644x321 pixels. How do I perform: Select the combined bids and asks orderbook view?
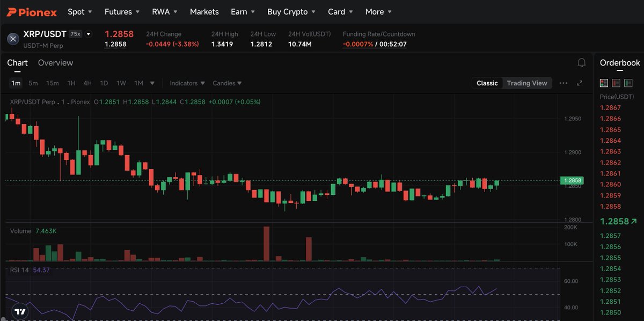point(604,83)
